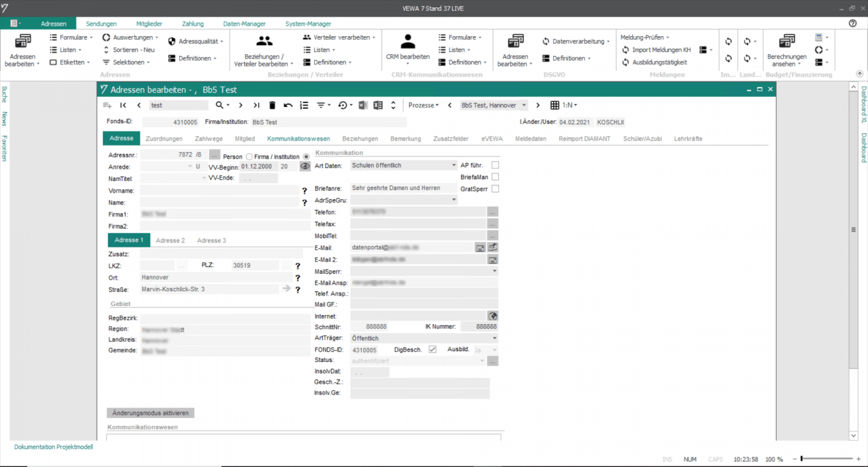
Task: Open the Mitglieder ribbon tab
Action: [x=149, y=24]
